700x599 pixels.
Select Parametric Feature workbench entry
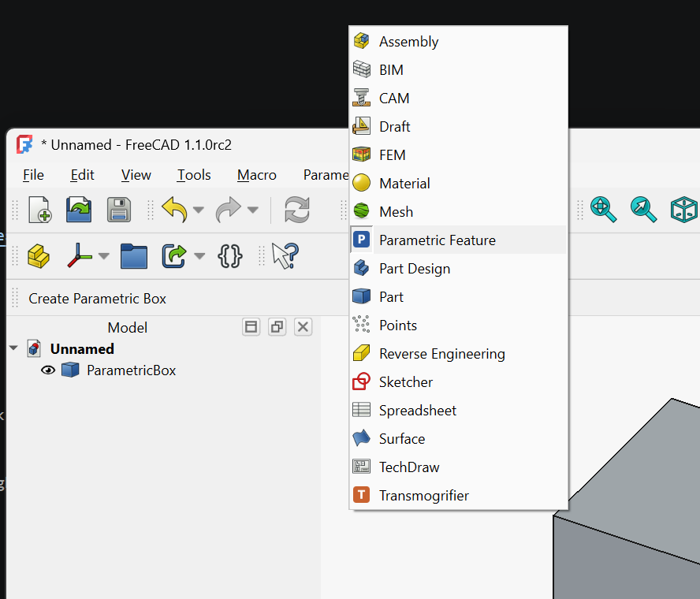coord(459,240)
